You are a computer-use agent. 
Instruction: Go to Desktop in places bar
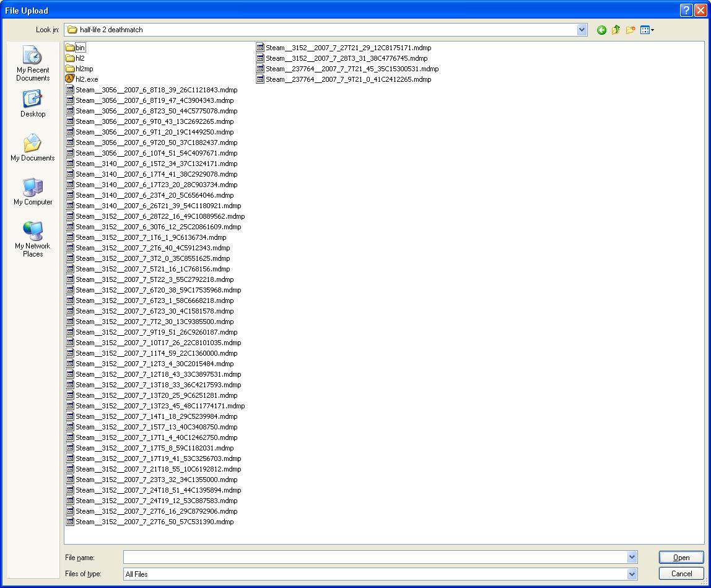(33, 103)
